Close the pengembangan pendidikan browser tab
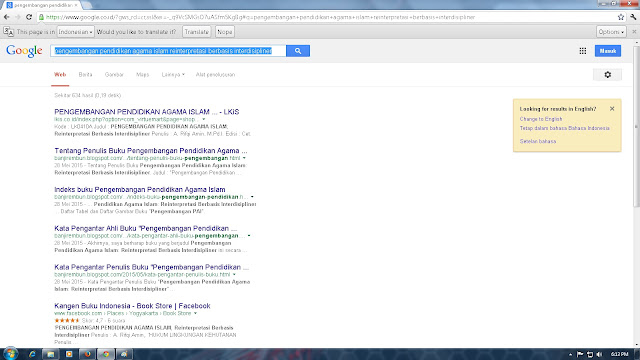The image size is (640, 360). tap(76, 5)
